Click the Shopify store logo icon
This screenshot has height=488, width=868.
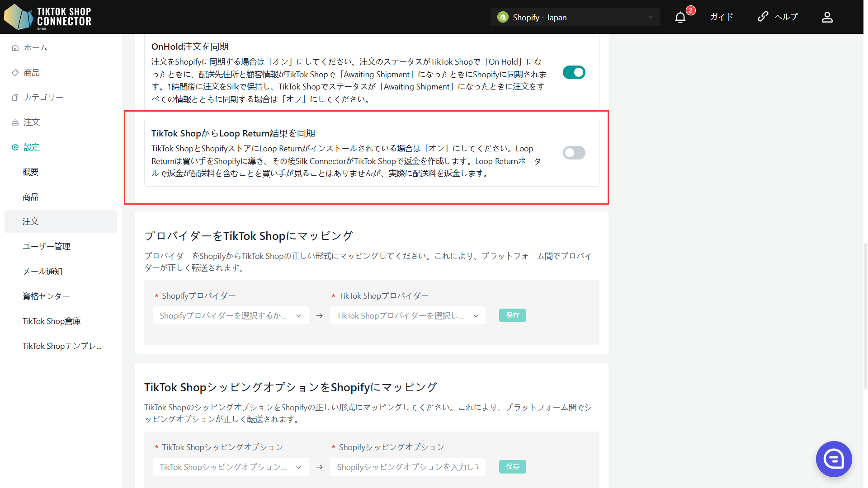pyautogui.click(x=503, y=17)
